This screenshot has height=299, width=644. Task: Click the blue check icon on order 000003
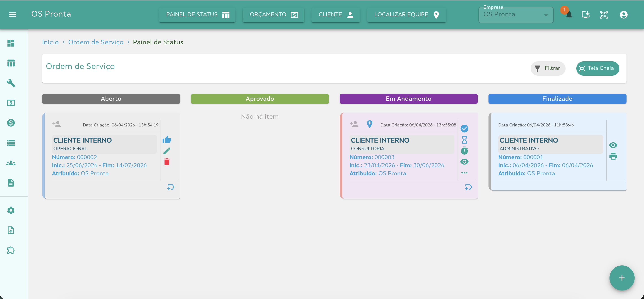[465, 128]
